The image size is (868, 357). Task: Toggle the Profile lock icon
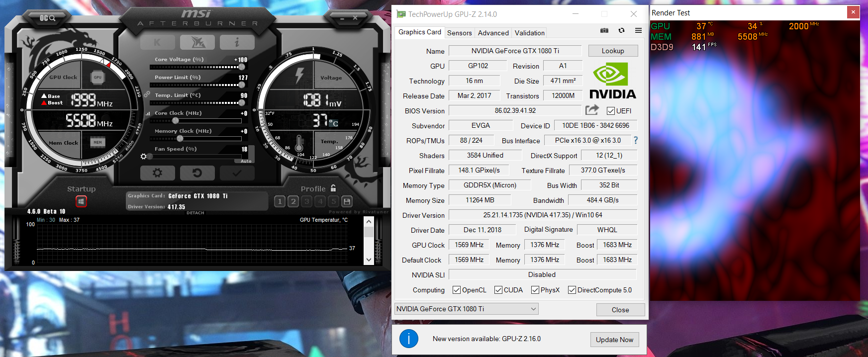point(333,188)
